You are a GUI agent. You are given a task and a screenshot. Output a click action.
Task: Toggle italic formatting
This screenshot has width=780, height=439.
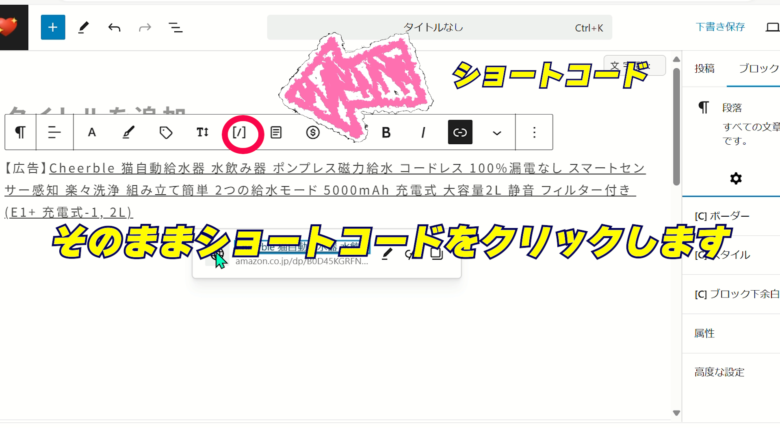(x=423, y=132)
